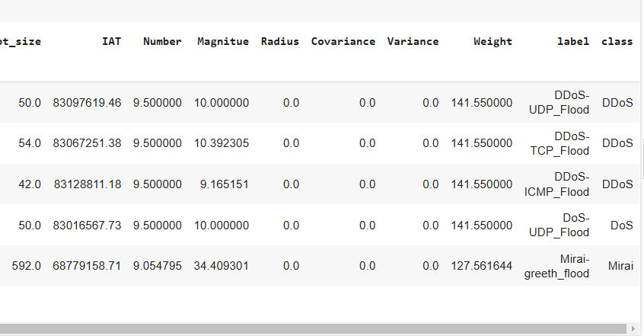Click the horizontal scrollbar thumb
Image resolution: width=644 pixels, height=336 pixels.
coord(312,329)
